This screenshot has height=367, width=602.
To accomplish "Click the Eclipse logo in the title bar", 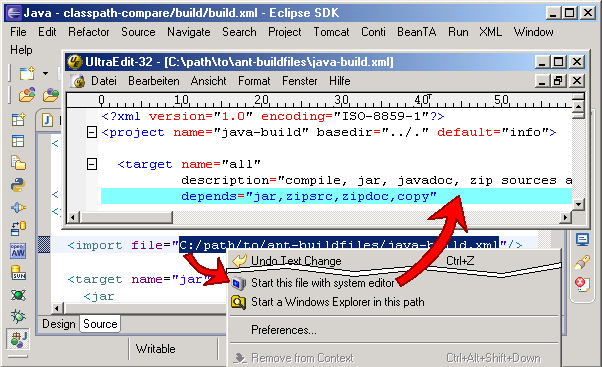I will pyautogui.click(x=15, y=13).
